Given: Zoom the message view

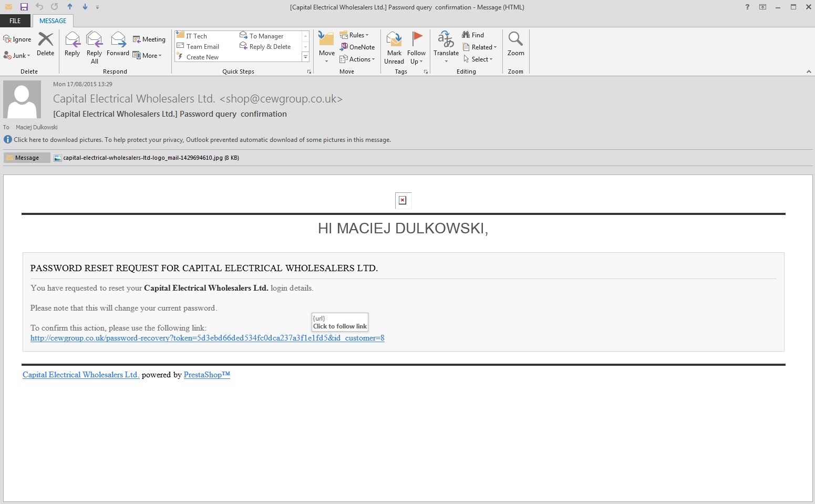Looking at the screenshot, I should [x=515, y=45].
